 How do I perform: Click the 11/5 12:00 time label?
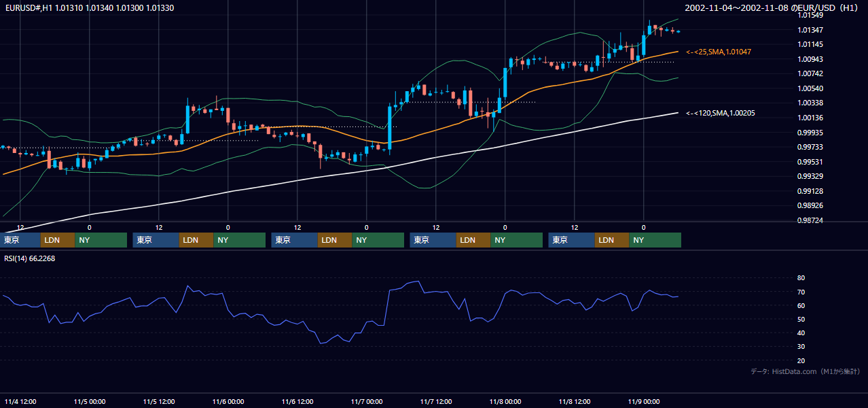(x=159, y=401)
